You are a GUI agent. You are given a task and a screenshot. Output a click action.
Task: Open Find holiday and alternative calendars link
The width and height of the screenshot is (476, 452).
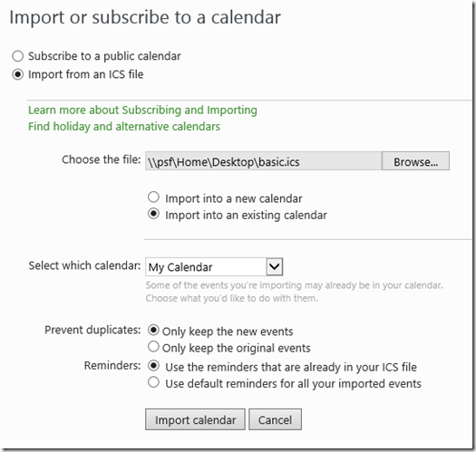(x=124, y=127)
